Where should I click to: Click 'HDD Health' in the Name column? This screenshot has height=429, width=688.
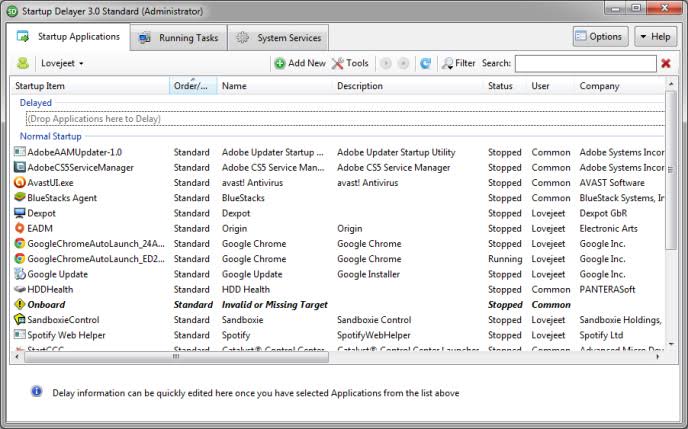(x=246, y=290)
